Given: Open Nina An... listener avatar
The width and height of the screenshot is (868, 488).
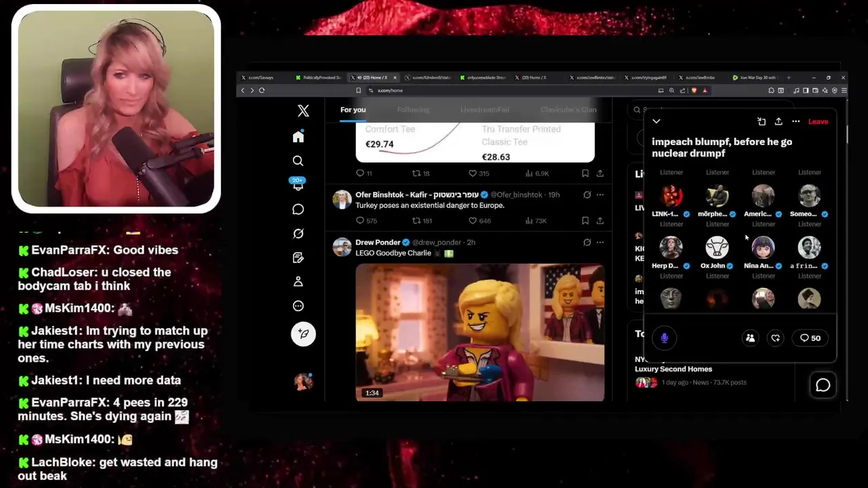Looking at the screenshot, I should coord(763,247).
